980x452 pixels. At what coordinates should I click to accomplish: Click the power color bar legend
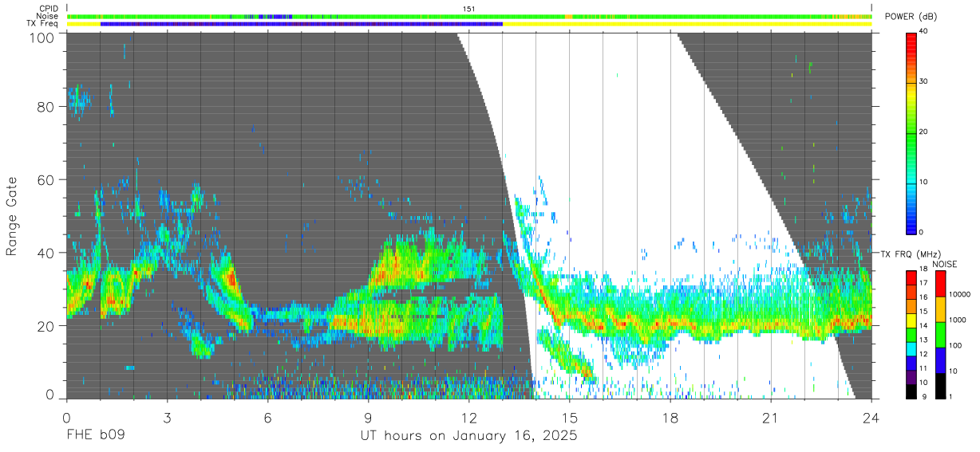click(x=911, y=132)
